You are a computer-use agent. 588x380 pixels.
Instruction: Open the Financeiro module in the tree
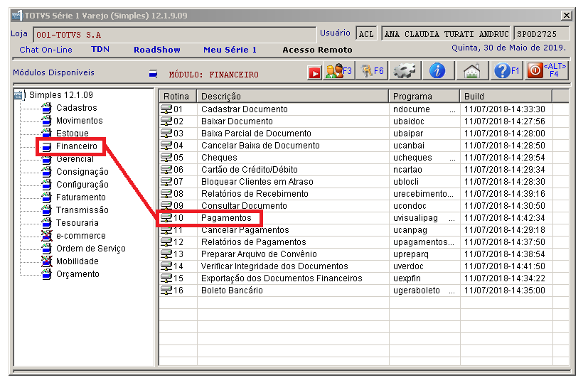pos(77,146)
